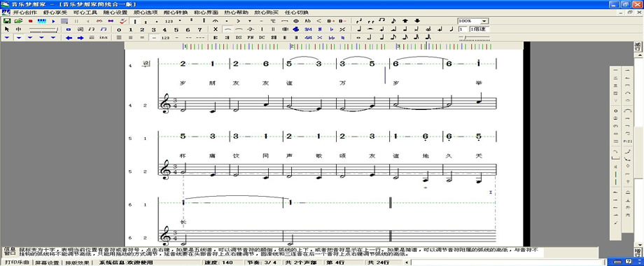
Task: Open 舒心享受 menu
Action: tap(55, 13)
